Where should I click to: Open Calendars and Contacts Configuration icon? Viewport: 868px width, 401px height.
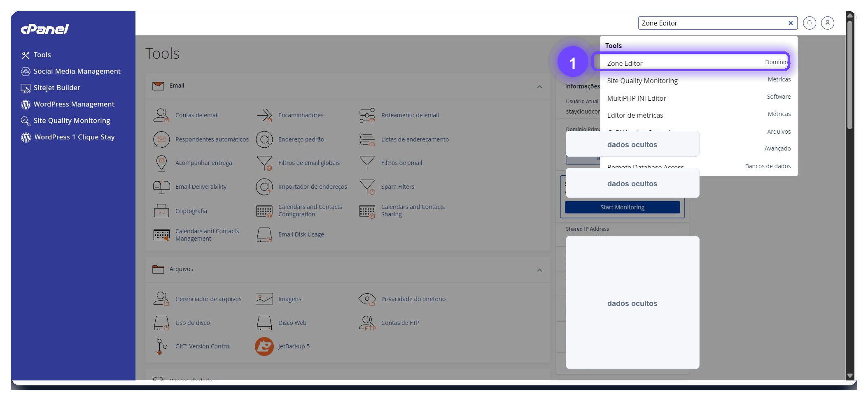tap(264, 211)
